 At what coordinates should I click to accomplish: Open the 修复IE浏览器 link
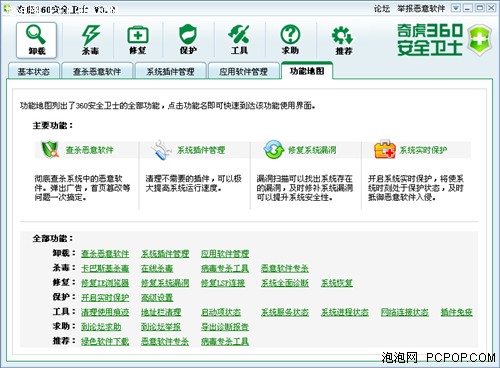(105, 283)
